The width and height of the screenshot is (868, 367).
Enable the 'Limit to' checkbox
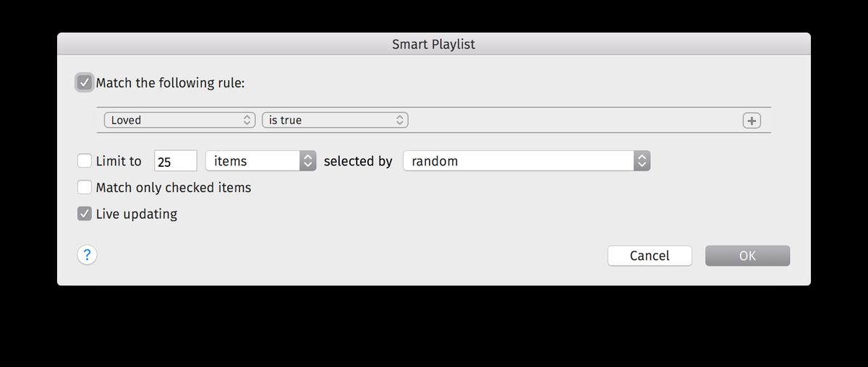pyautogui.click(x=85, y=161)
